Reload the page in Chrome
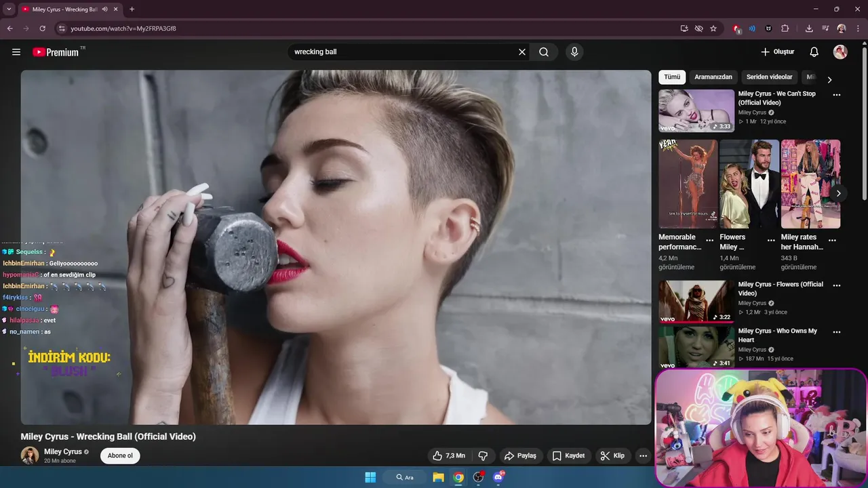The height and width of the screenshot is (488, 868). 42,28
